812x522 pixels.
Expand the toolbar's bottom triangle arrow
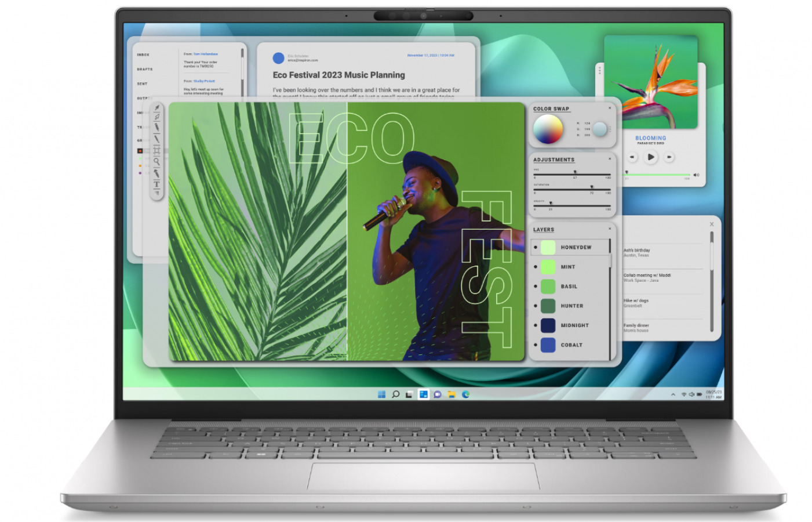click(156, 193)
